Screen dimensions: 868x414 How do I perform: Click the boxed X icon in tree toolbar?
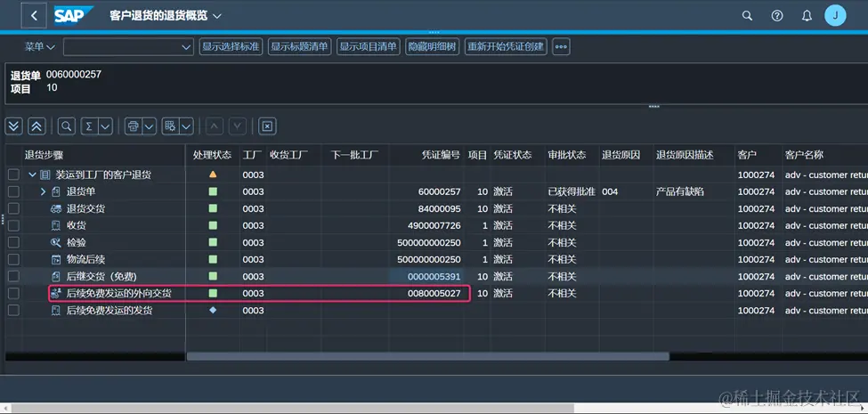click(x=267, y=126)
